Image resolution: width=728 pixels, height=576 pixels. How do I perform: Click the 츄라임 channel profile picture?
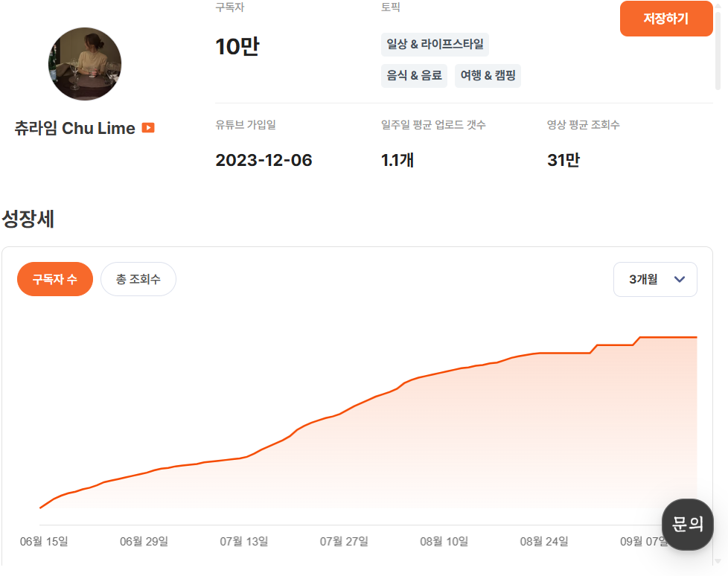pos(84,64)
